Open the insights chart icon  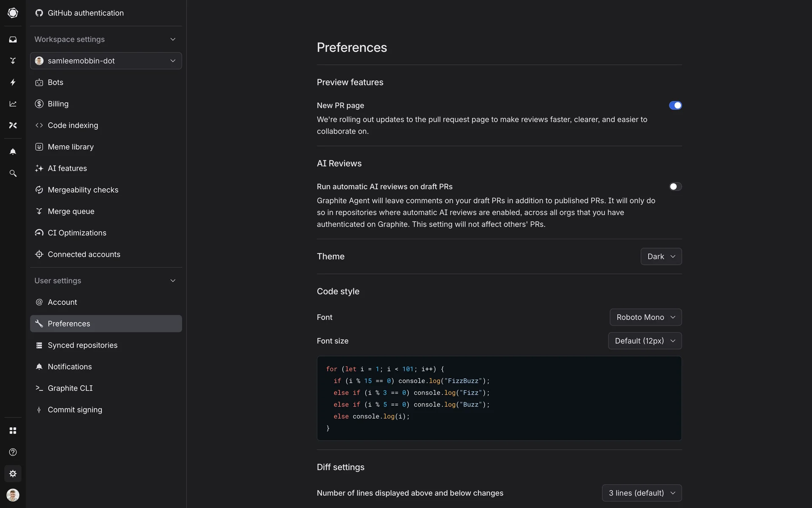point(13,104)
